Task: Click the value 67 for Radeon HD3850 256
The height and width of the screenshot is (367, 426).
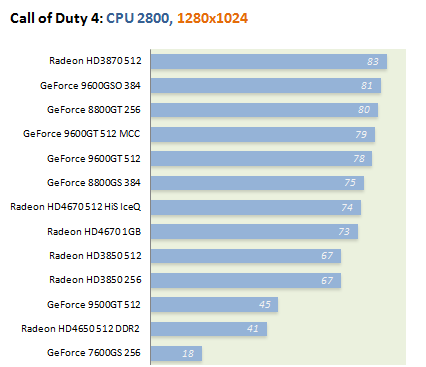Action: point(327,281)
